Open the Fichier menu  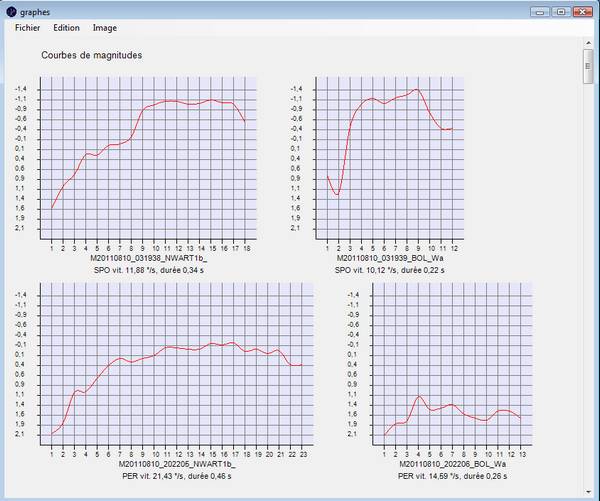click(27, 28)
